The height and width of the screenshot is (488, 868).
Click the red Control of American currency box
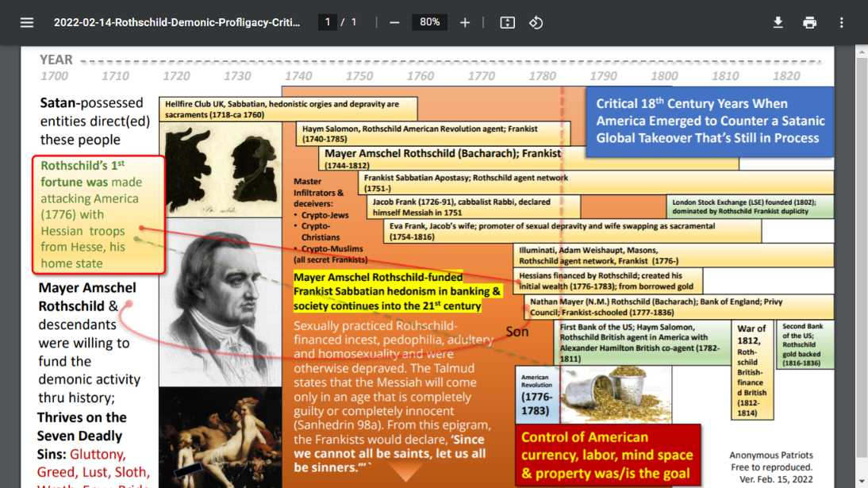[608, 455]
